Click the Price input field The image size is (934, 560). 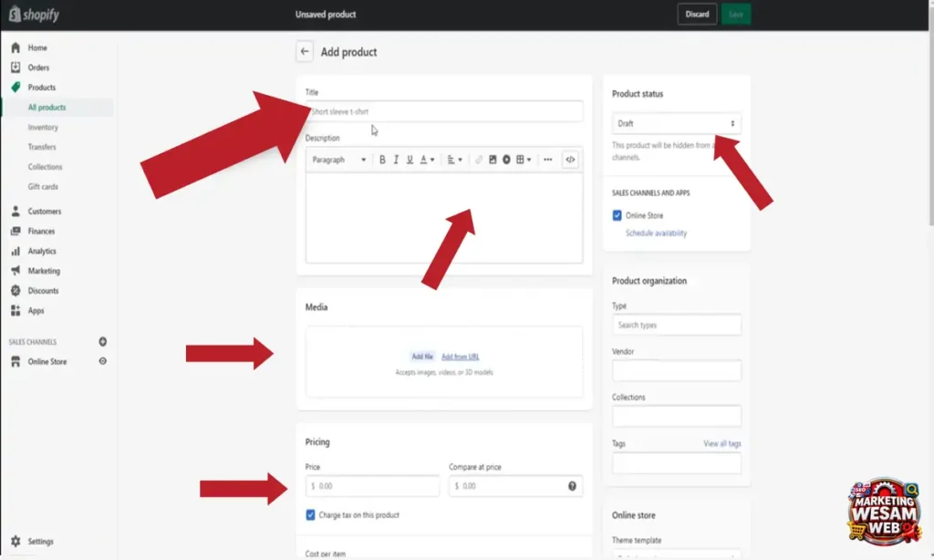372,486
